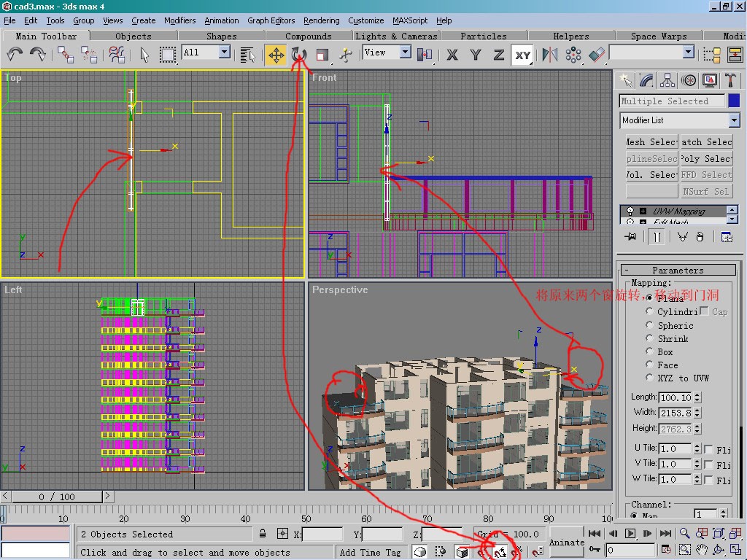Click the Undo arrow icon

pos(15,55)
